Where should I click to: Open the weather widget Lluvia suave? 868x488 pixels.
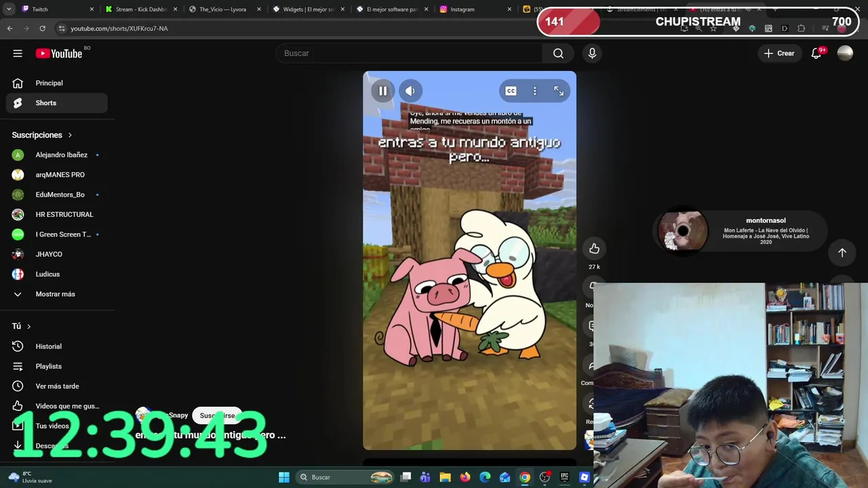click(x=30, y=477)
